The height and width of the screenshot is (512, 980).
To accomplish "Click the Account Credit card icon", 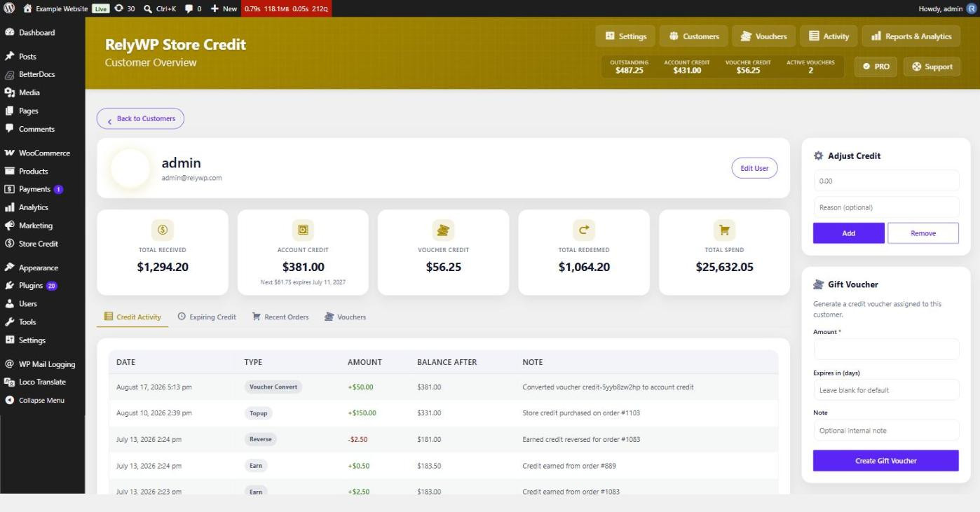I will pos(303,230).
